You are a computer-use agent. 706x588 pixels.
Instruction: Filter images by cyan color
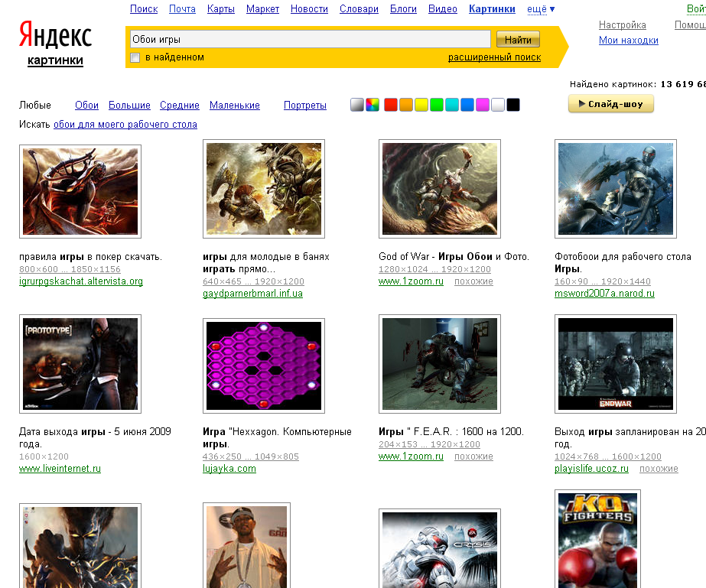tap(452, 105)
